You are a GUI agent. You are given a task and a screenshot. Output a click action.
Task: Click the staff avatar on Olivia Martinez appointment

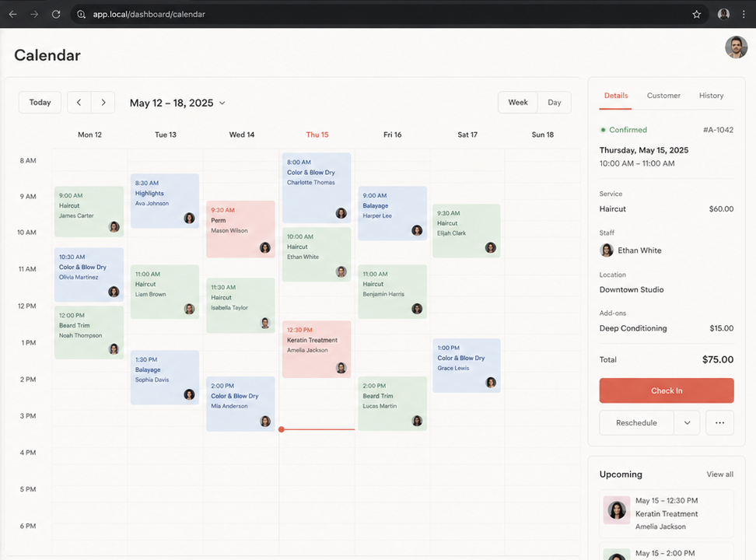click(114, 292)
